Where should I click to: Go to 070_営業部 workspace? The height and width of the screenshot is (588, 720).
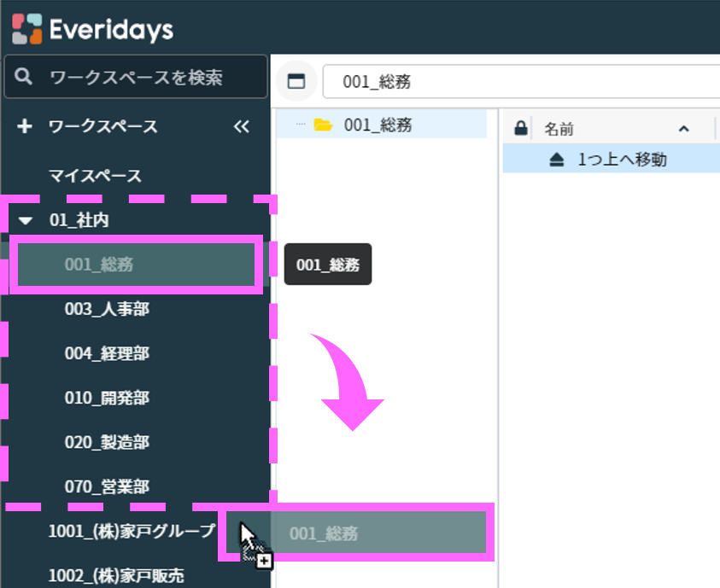pyautogui.click(x=107, y=486)
